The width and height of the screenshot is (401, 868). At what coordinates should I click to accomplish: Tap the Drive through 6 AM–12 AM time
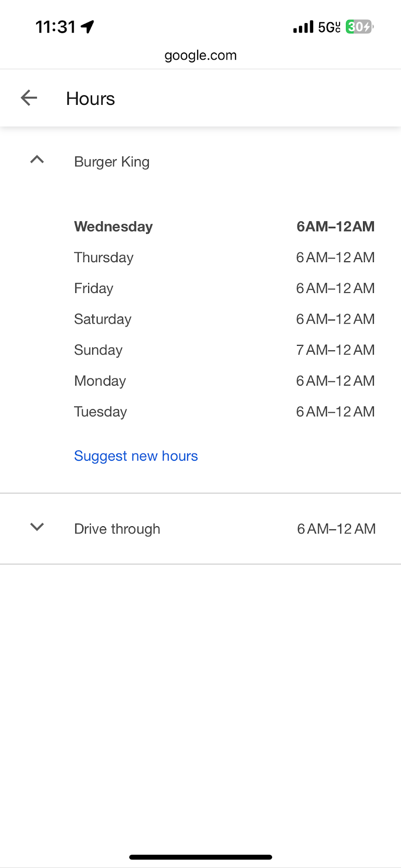click(x=336, y=529)
